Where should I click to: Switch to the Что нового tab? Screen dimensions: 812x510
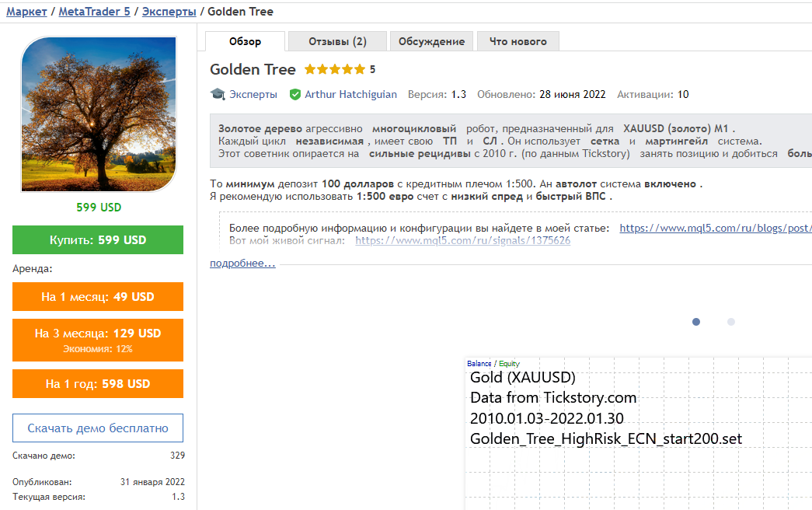point(518,41)
